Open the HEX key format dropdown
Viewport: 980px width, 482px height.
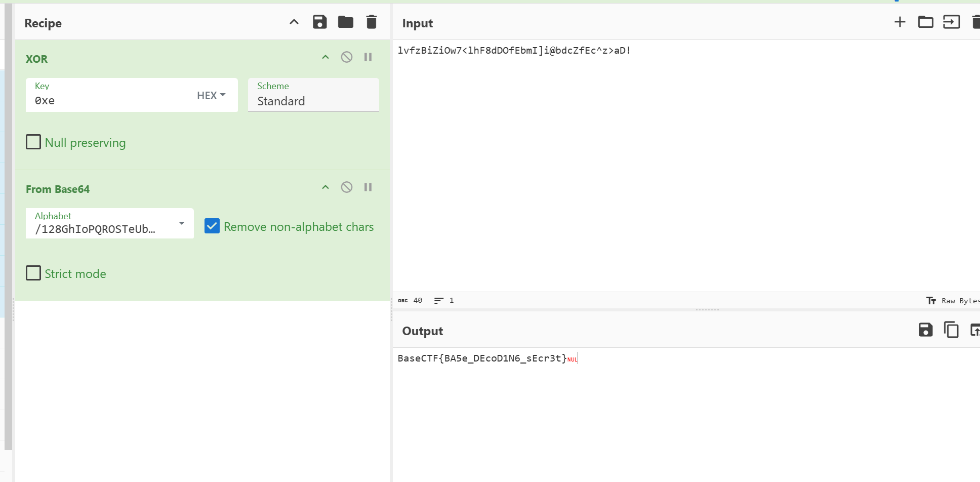[x=211, y=95]
